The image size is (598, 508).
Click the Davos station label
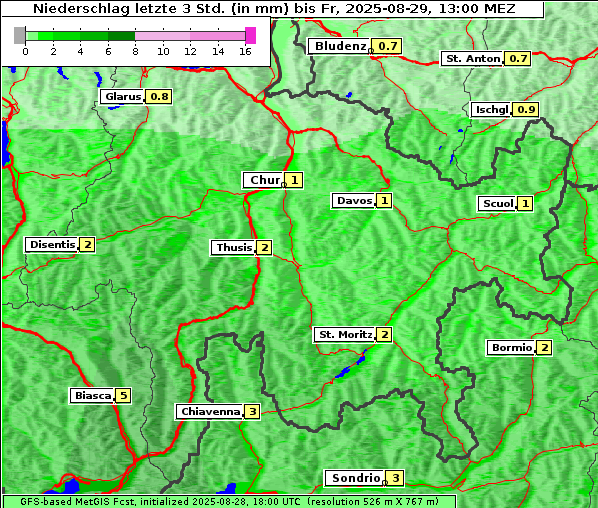click(354, 201)
